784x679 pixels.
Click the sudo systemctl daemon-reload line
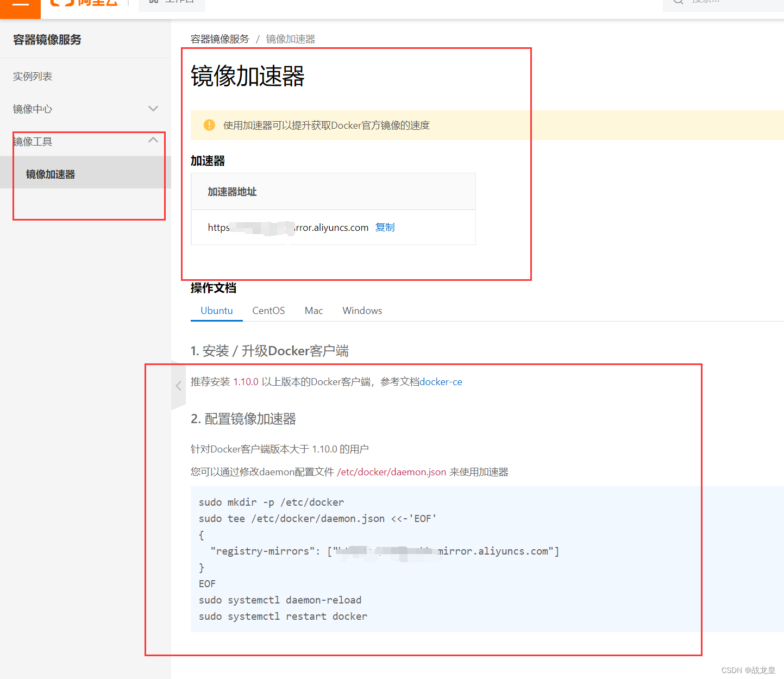[x=280, y=600]
